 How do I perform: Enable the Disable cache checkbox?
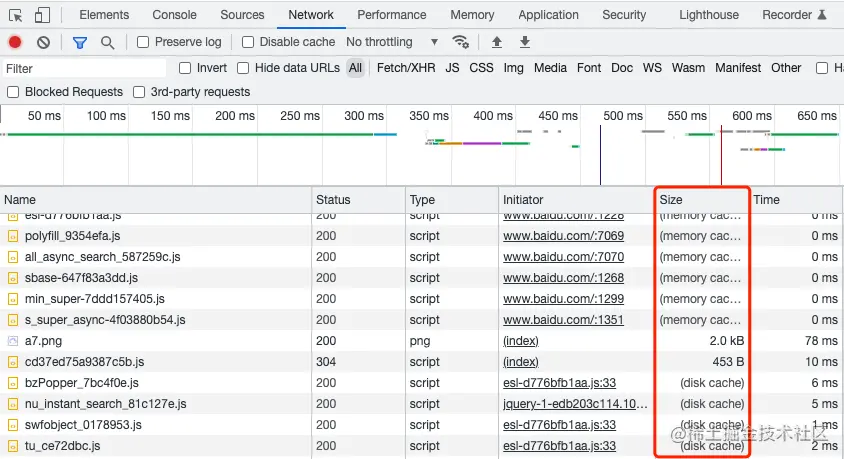248,42
